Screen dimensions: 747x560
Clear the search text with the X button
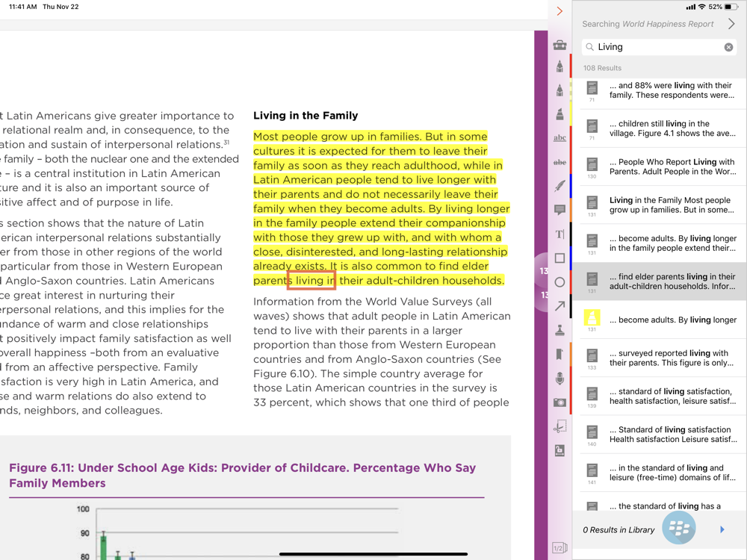728,46
